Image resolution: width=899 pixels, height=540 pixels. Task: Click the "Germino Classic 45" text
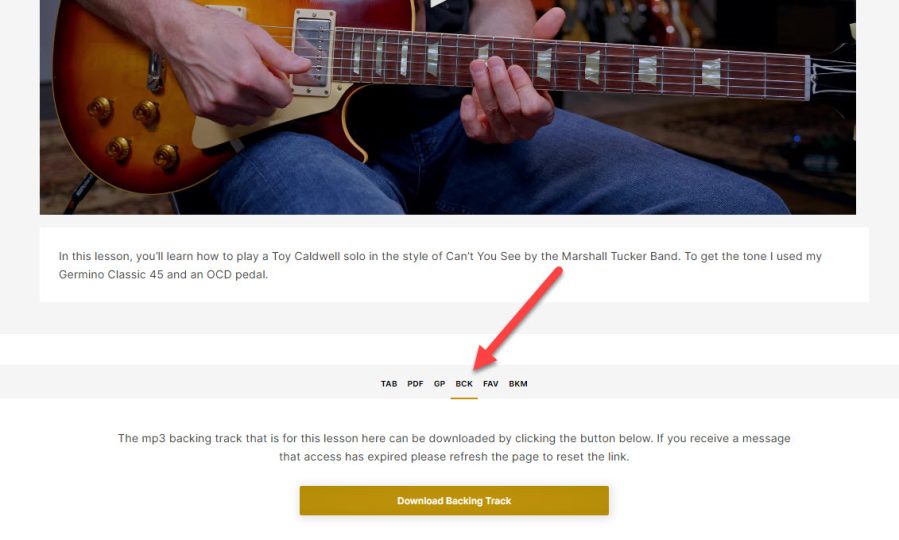[x=111, y=275]
